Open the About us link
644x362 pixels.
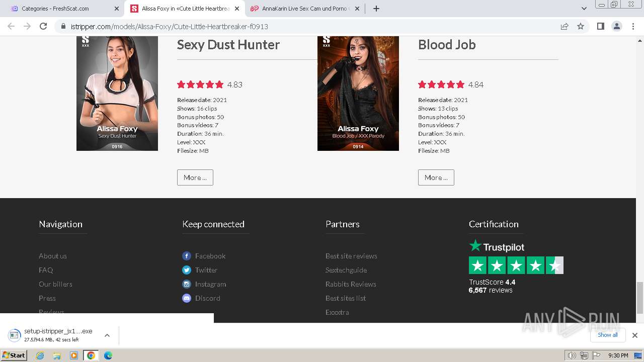(53, 256)
